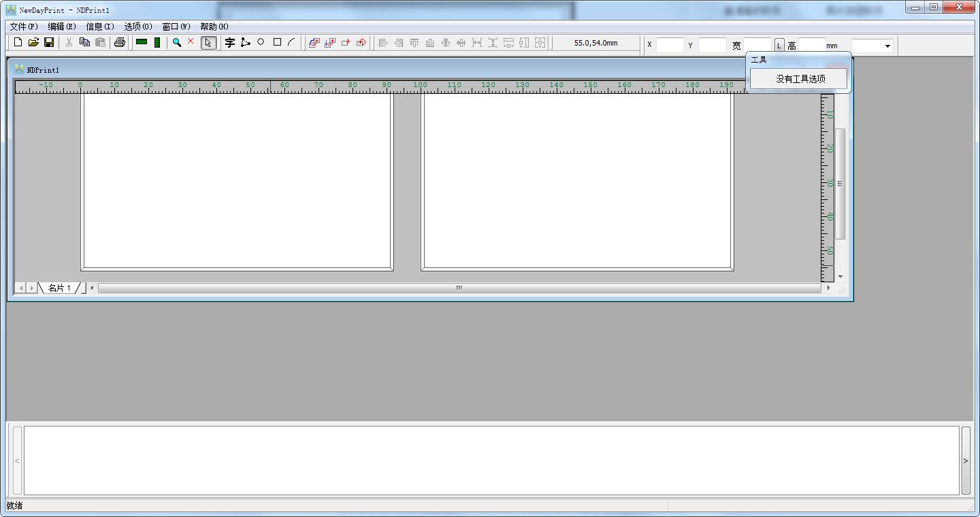Click the horizontal scrollbar of the document window
The width and height of the screenshot is (980, 517).
click(x=460, y=288)
